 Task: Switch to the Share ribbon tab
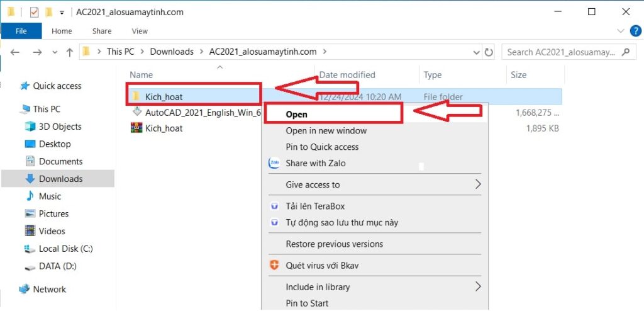click(102, 31)
